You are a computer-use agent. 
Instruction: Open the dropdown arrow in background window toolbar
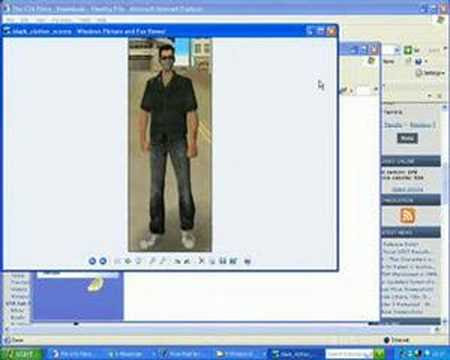click(x=376, y=89)
